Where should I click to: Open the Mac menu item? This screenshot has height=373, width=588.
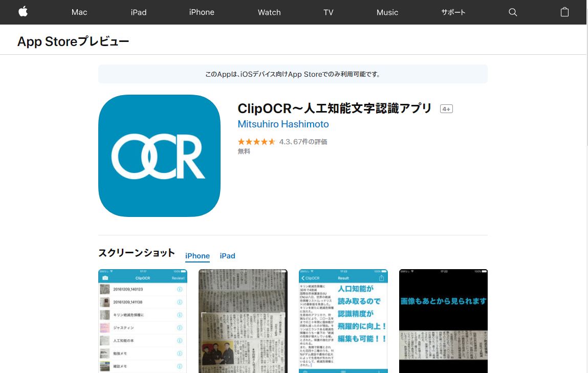[x=79, y=12]
